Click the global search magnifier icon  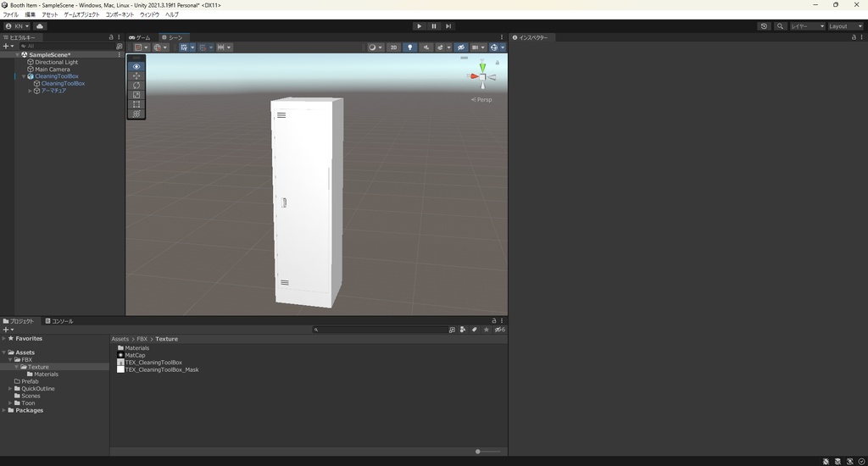[x=780, y=26]
